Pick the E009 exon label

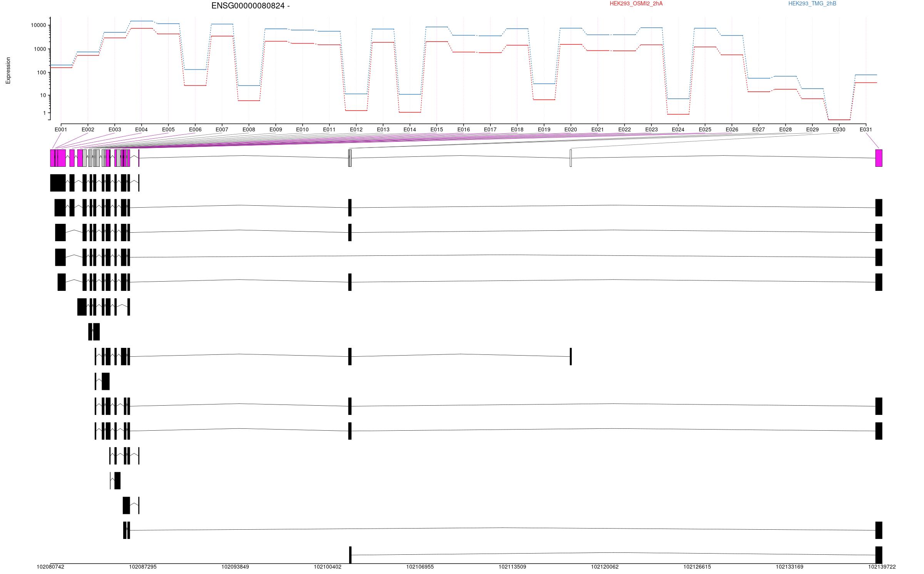point(276,130)
